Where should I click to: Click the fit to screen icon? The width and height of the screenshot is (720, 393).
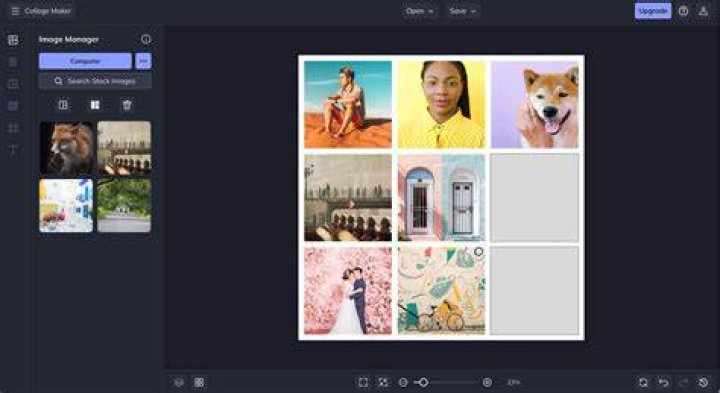pos(363,382)
